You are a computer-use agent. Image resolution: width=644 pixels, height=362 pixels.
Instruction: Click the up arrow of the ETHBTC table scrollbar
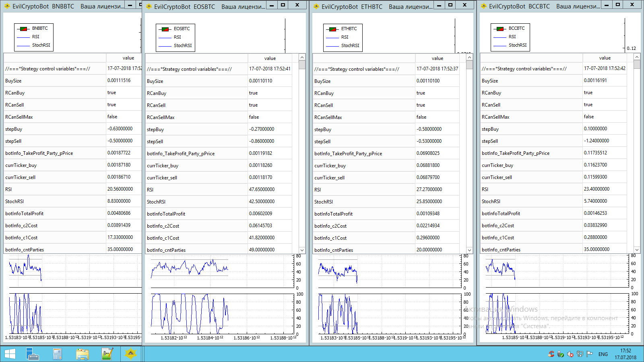[469, 57]
